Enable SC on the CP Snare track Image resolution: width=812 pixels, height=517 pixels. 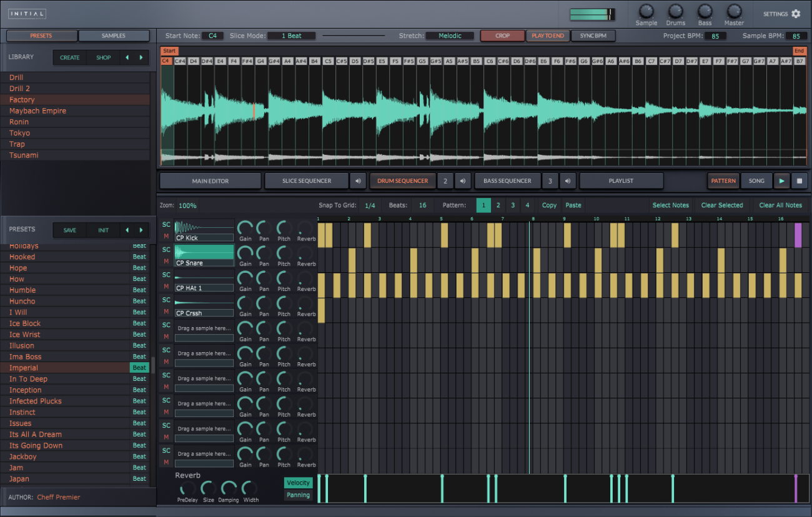click(165, 249)
